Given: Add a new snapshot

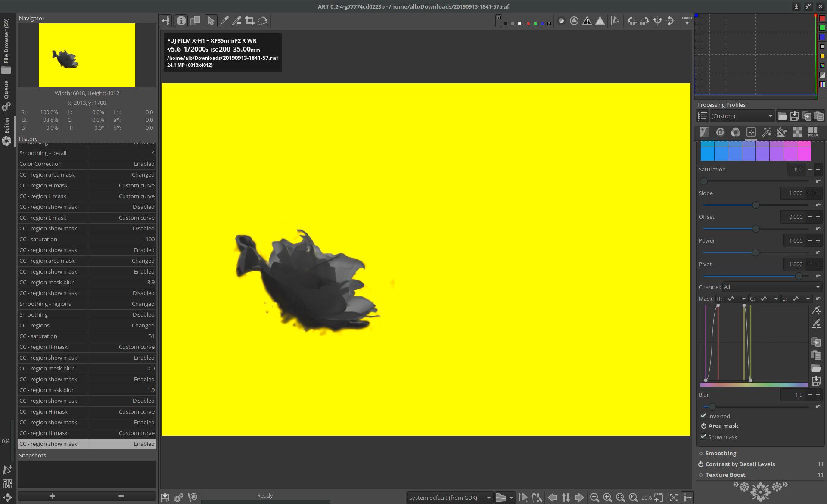Looking at the screenshot, I should pyautogui.click(x=52, y=496).
